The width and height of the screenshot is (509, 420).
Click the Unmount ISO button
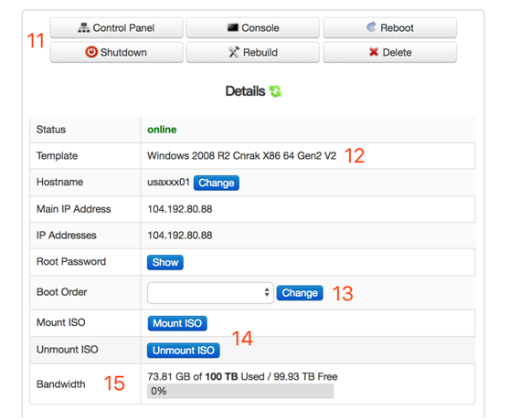(x=184, y=351)
